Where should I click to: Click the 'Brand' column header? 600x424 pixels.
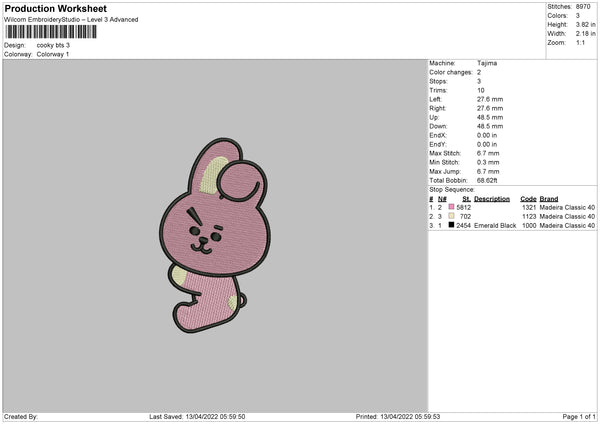pos(549,199)
